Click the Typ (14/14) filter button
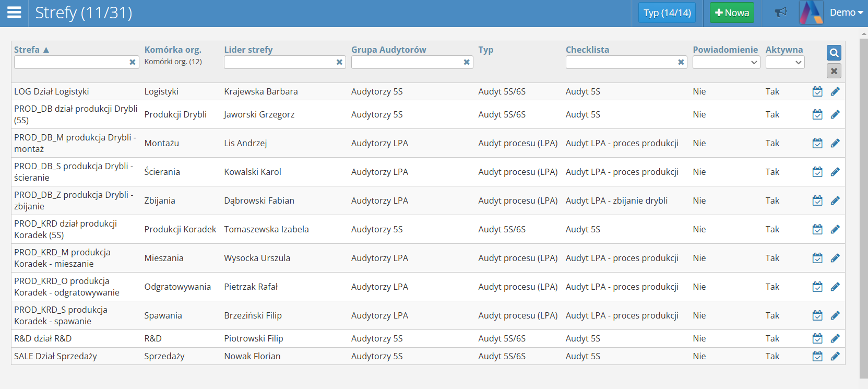This screenshot has width=868, height=389. point(667,13)
